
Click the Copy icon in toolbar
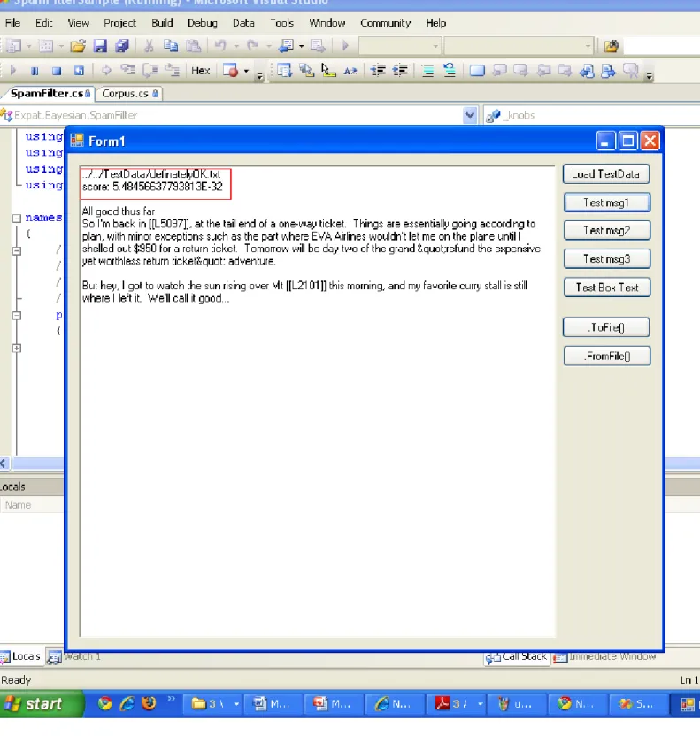171,46
